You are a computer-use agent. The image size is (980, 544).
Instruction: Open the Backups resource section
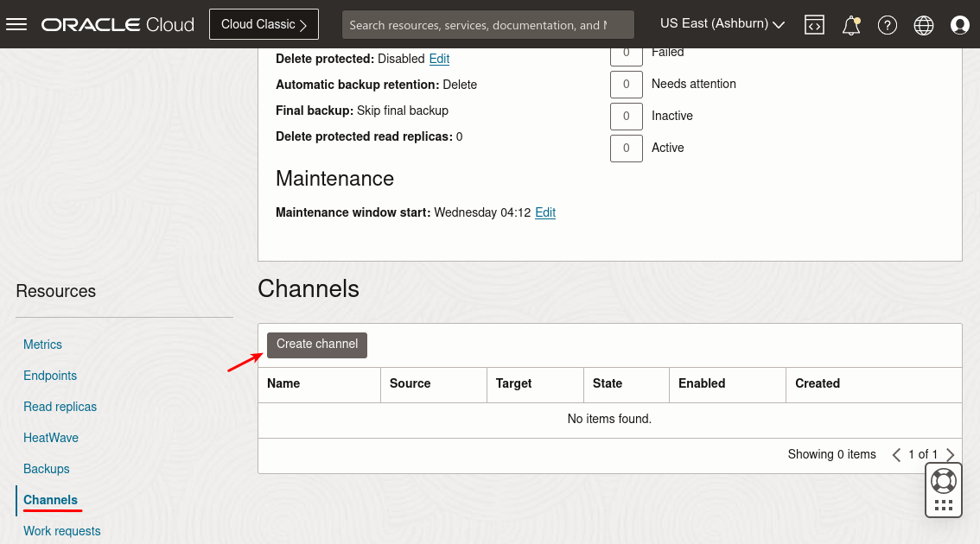coord(47,469)
